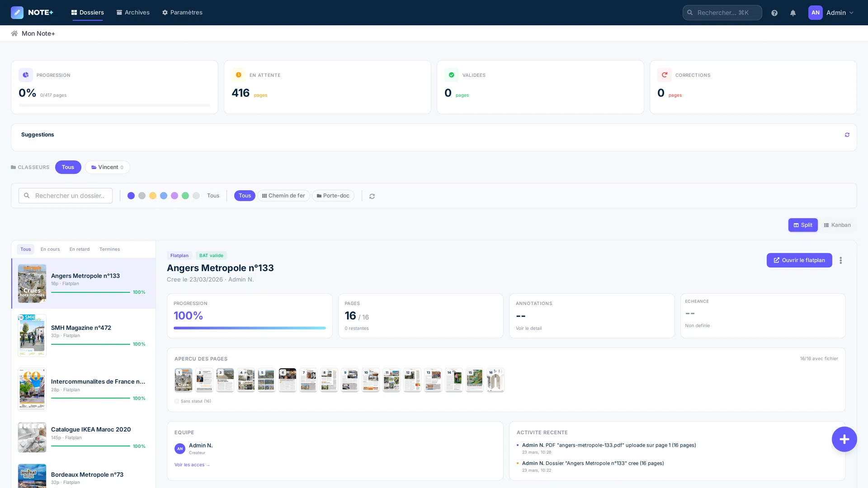Switch to Kanban view mode
This screenshot has height=488, width=868.
pos(837,225)
